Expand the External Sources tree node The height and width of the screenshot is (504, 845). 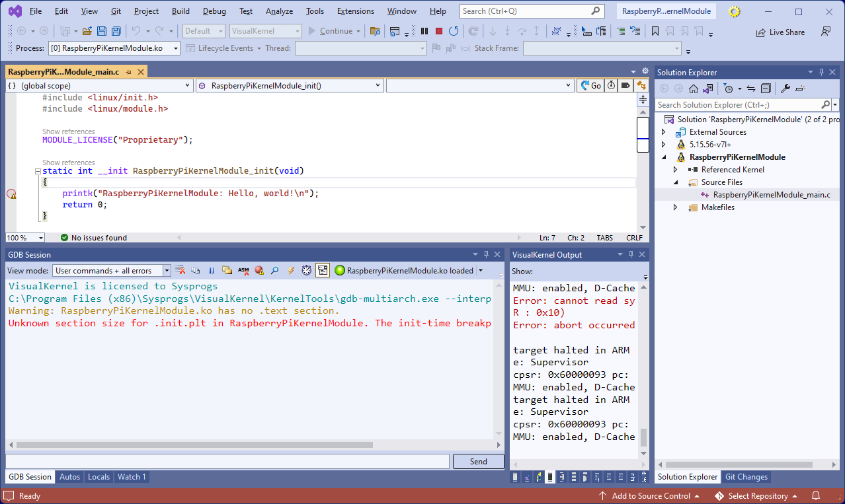pyautogui.click(x=664, y=132)
